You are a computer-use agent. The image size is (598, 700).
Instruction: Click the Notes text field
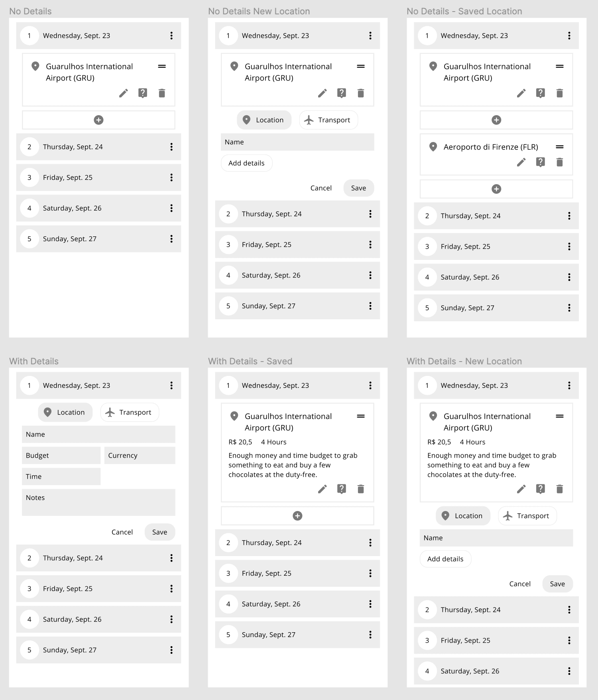pos(98,502)
